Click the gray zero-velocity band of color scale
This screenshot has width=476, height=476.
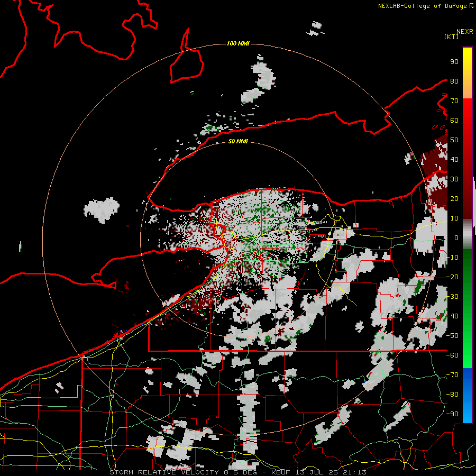tap(467, 234)
